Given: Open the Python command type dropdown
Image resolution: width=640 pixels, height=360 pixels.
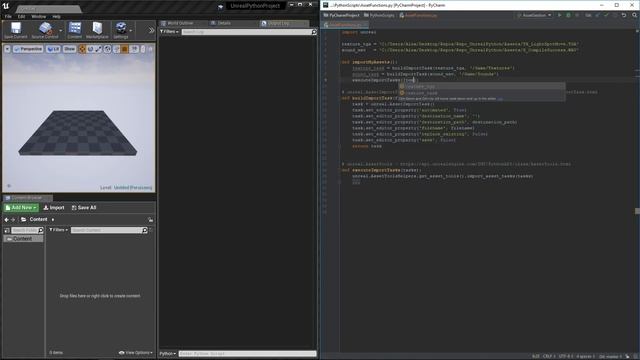Looking at the screenshot, I should (168, 353).
